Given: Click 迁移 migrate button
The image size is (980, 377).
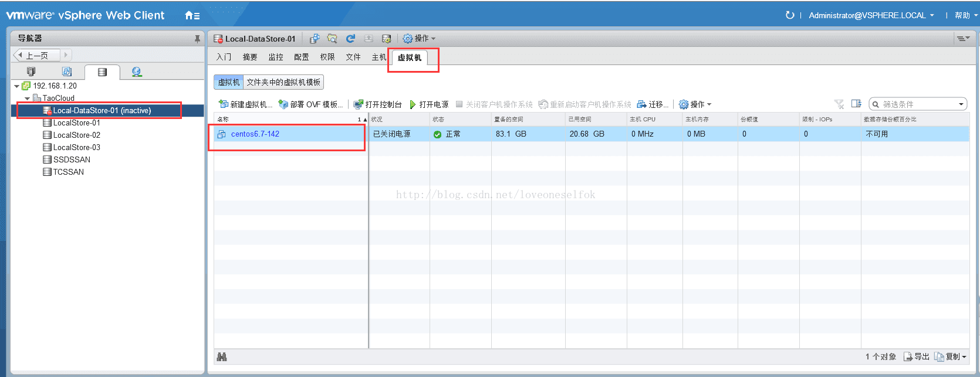Looking at the screenshot, I should pos(653,104).
